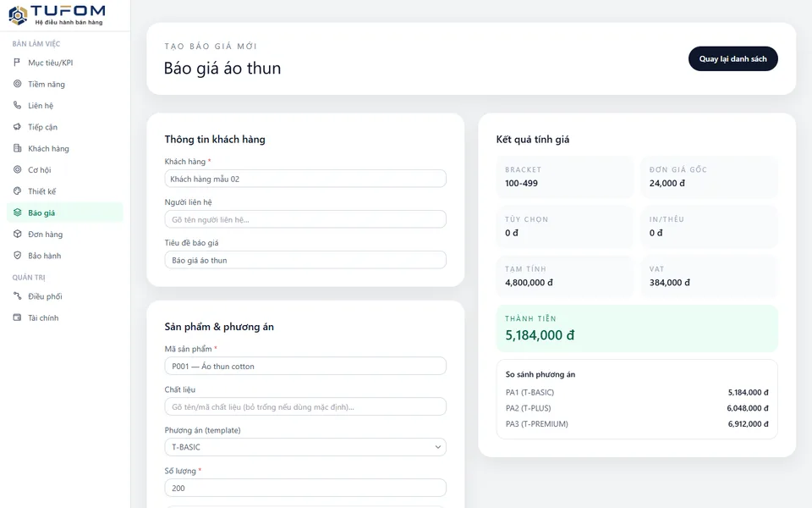Select the active Báo giá menu item

coord(65,213)
